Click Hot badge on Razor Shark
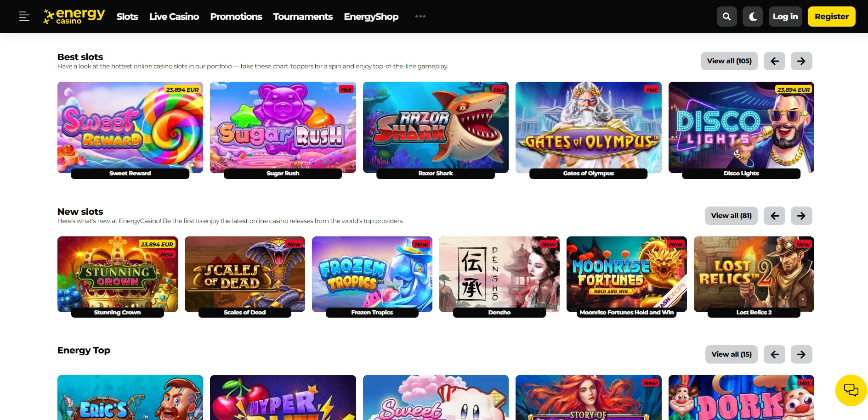868x420 pixels. 499,90
